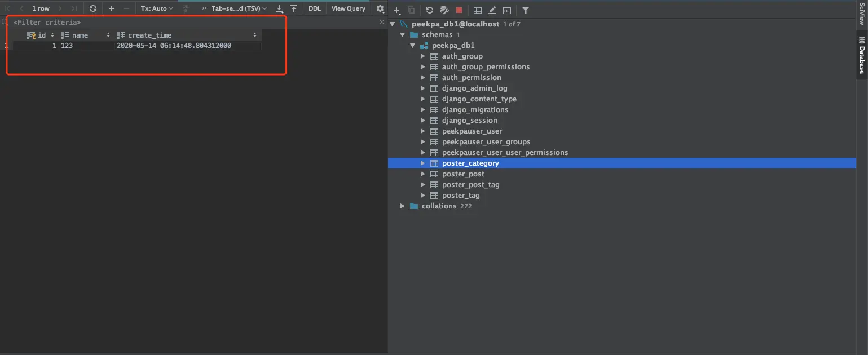Expand the auth_permission table
This screenshot has height=355, width=868.
coord(424,78)
